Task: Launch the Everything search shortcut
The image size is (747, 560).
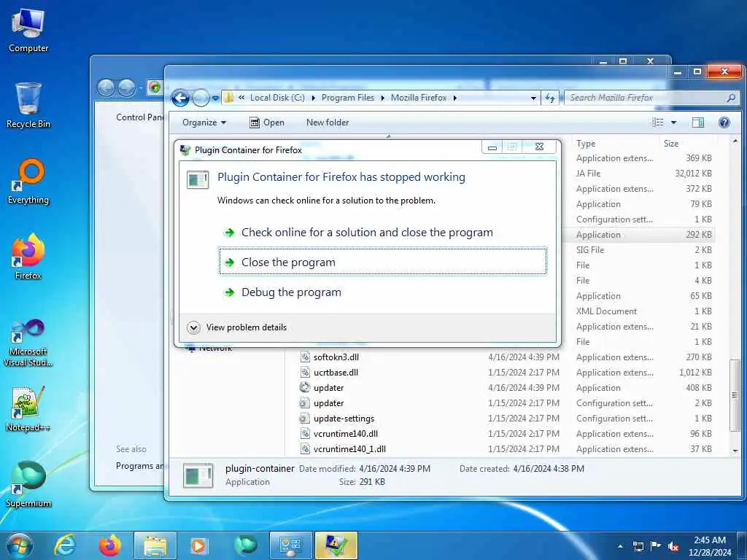Action: pyautogui.click(x=28, y=182)
